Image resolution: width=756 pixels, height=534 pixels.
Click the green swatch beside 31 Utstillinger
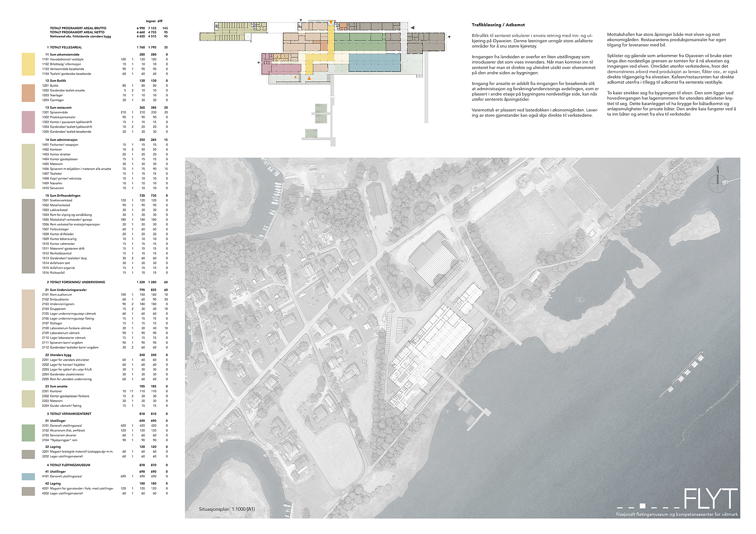[28, 433]
